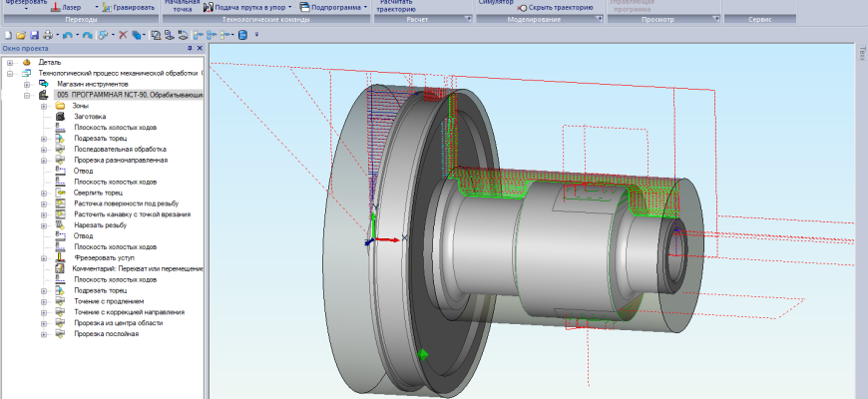Select the Фрезеровать уступ tree item

pos(104,257)
